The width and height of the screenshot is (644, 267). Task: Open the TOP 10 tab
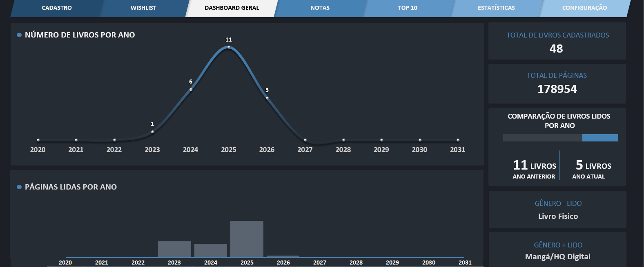[x=408, y=8]
